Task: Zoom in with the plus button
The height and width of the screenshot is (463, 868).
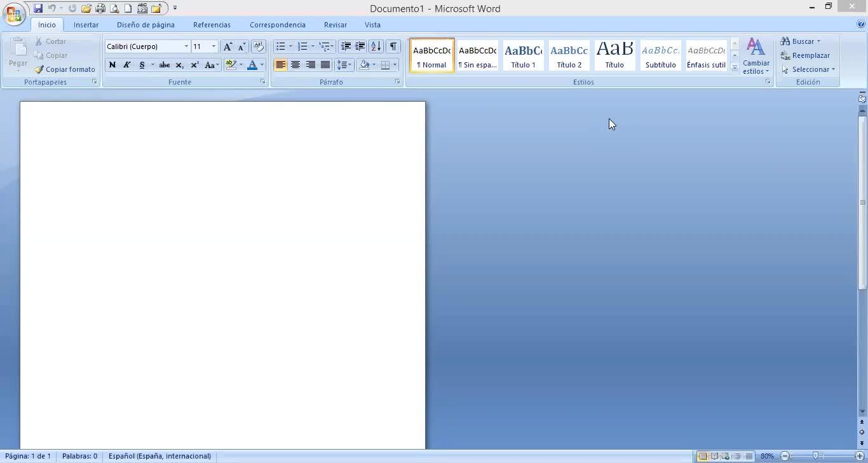Action: (x=860, y=456)
